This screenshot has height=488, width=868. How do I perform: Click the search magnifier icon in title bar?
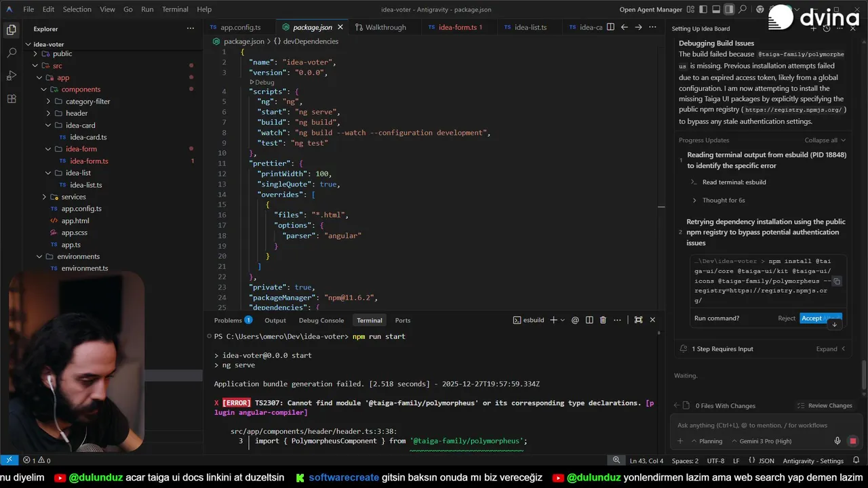pyautogui.click(x=743, y=9)
